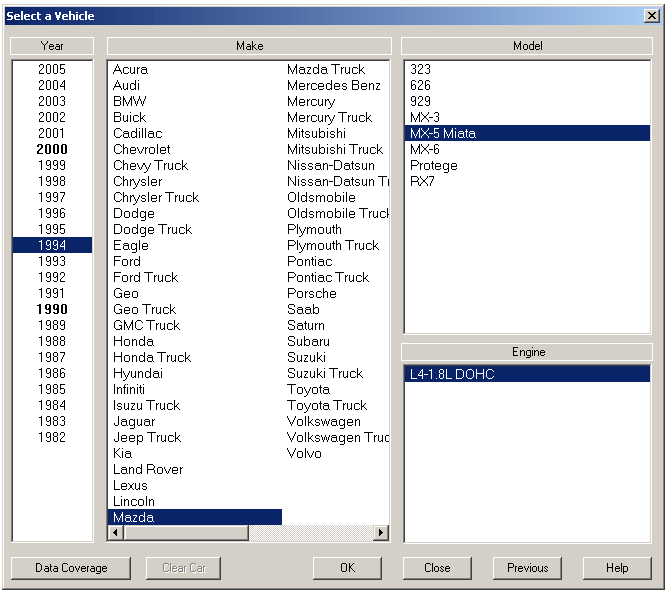
Task: Click the Engine header
Action: click(528, 352)
